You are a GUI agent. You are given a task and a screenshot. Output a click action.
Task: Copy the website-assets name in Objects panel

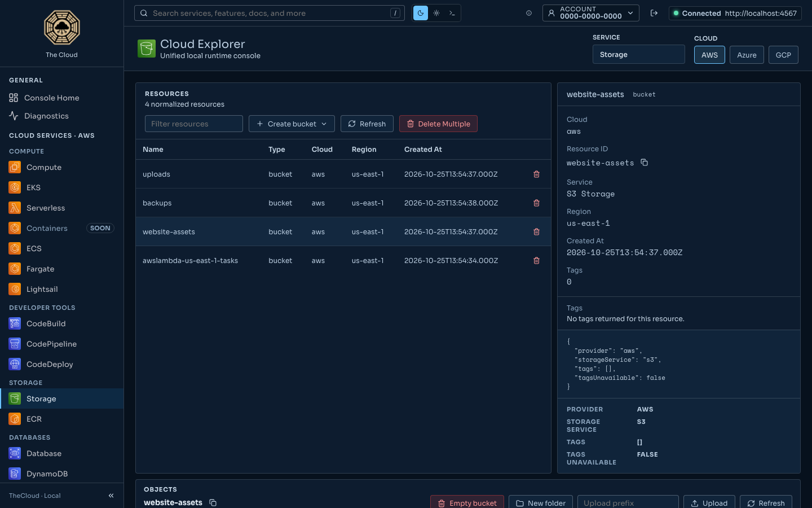(213, 502)
